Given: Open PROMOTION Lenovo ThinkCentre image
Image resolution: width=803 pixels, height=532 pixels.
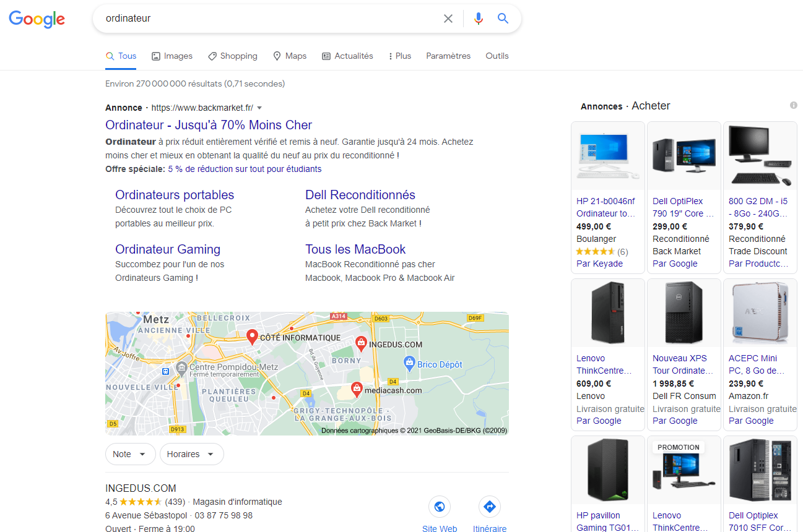Looking at the screenshot, I should [684, 470].
